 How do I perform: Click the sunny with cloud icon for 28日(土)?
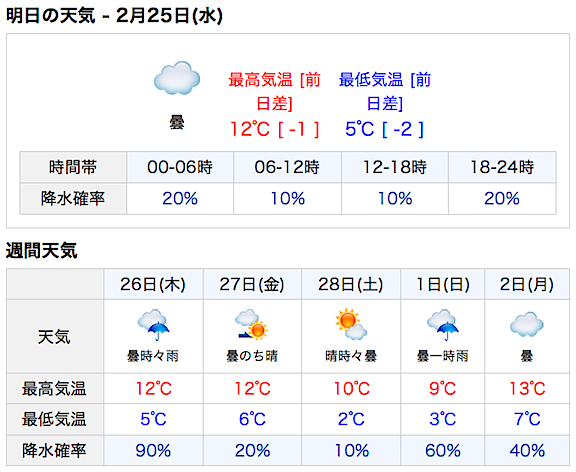pyautogui.click(x=351, y=324)
